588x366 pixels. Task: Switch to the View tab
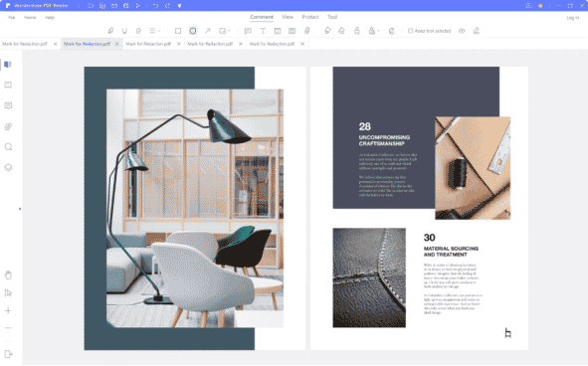click(288, 17)
